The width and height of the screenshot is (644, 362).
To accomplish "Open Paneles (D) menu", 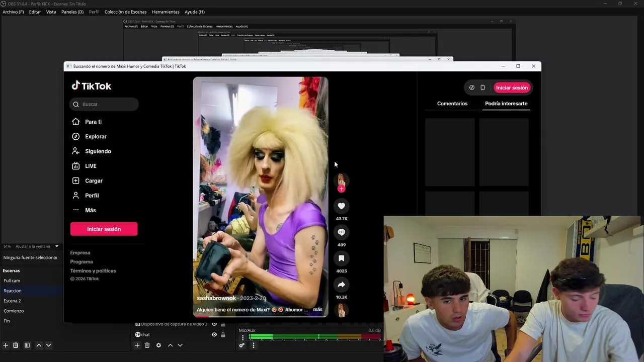I will [72, 12].
